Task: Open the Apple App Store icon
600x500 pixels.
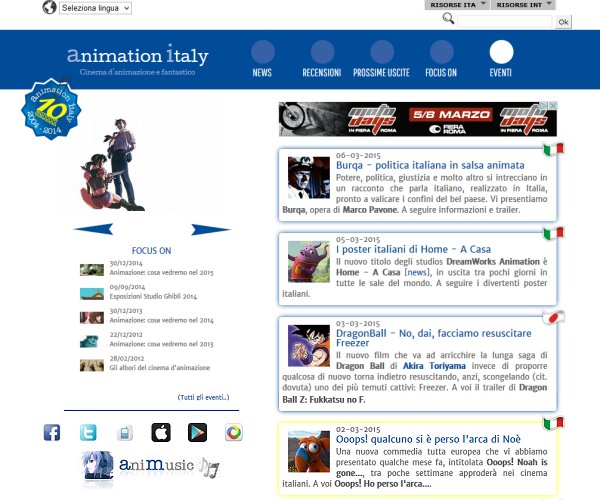Action: point(161,433)
